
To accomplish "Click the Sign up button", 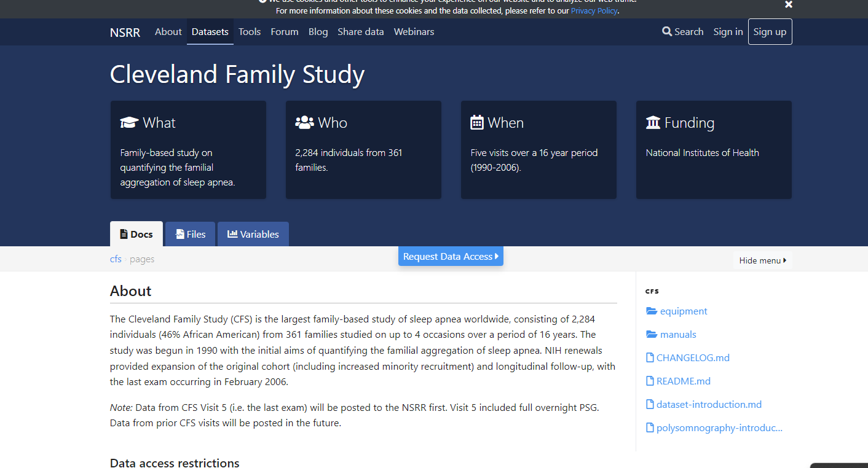I will pyautogui.click(x=770, y=32).
